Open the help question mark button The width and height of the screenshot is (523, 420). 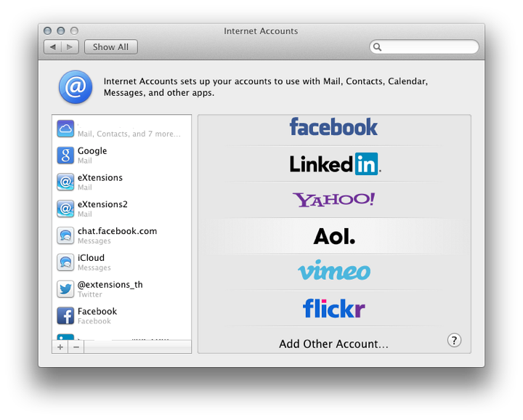(454, 340)
